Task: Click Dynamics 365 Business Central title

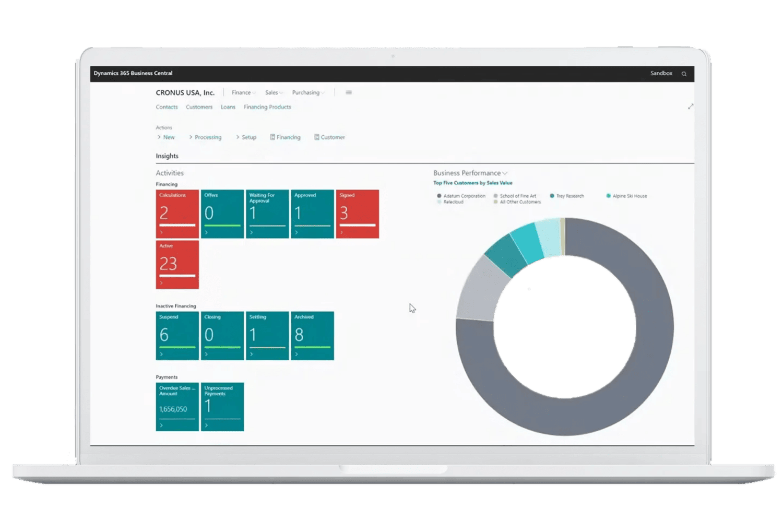Action: [x=133, y=73]
